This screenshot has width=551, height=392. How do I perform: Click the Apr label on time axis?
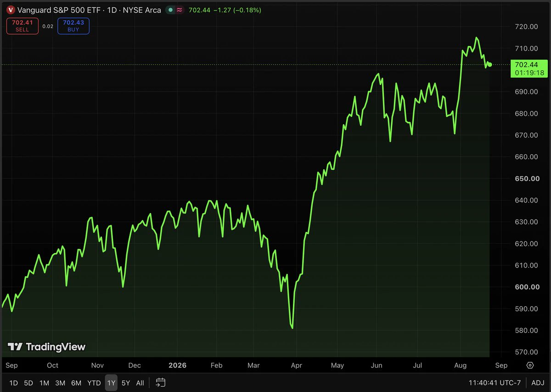pos(296,365)
